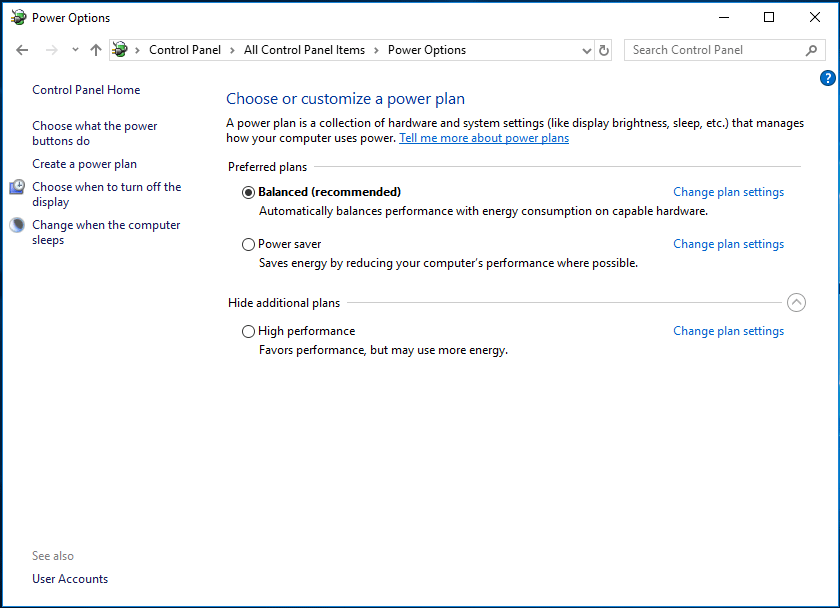This screenshot has width=840, height=608.
Task: Collapse the Hide additional plans section
Action: 796,302
